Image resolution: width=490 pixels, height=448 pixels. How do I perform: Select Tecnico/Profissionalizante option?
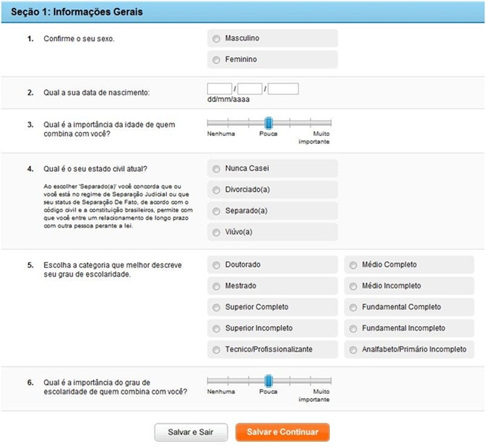(x=216, y=349)
